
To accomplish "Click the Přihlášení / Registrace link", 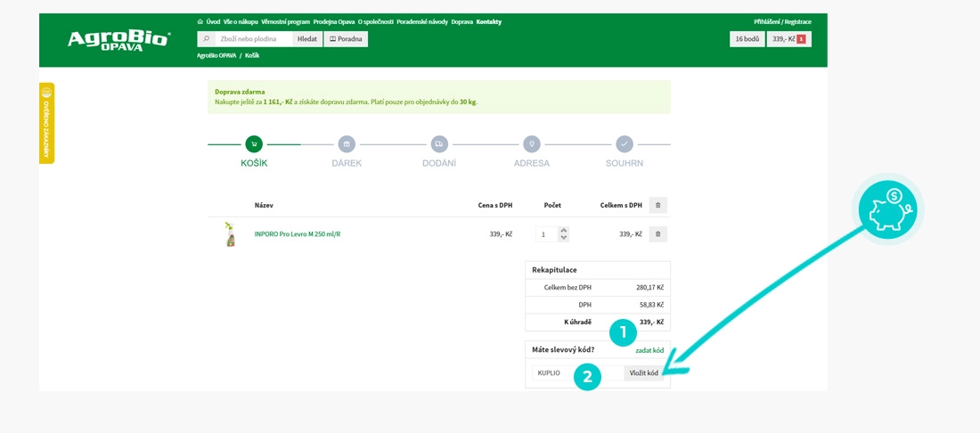I will coord(782,22).
